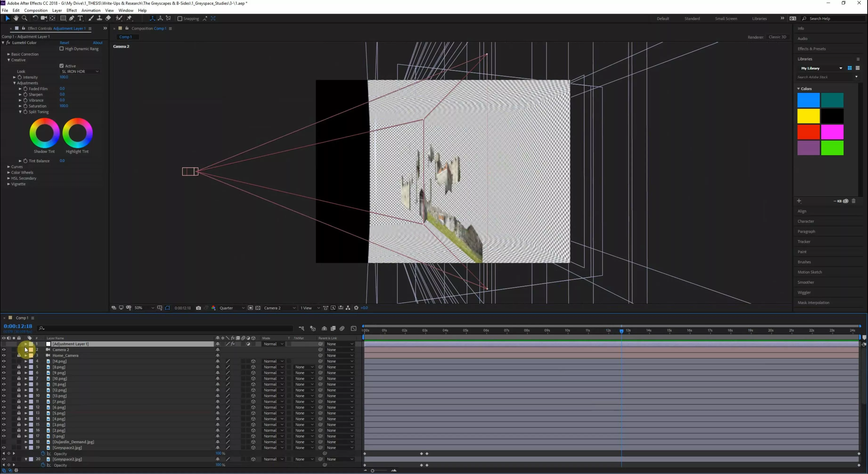This screenshot has width=868, height=474.
Task: Open the Look dropdown showing SL IRON HDR
Action: click(x=80, y=71)
